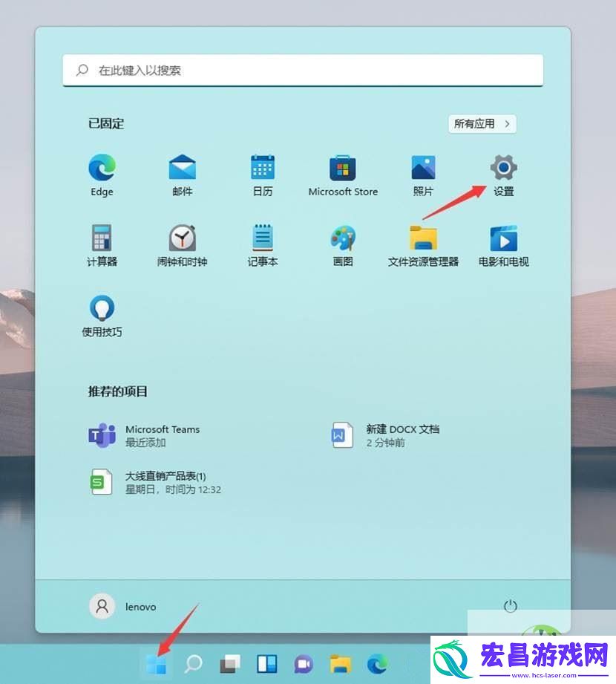
Task: Open Movies & TV (电影和电视)
Action: (x=503, y=245)
